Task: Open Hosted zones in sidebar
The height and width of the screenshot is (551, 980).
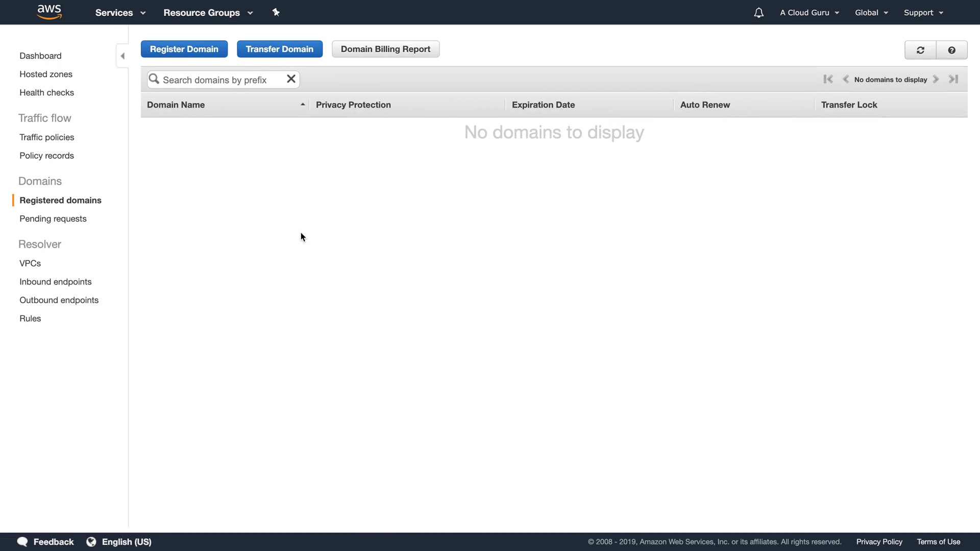Action: (x=46, y=74)
